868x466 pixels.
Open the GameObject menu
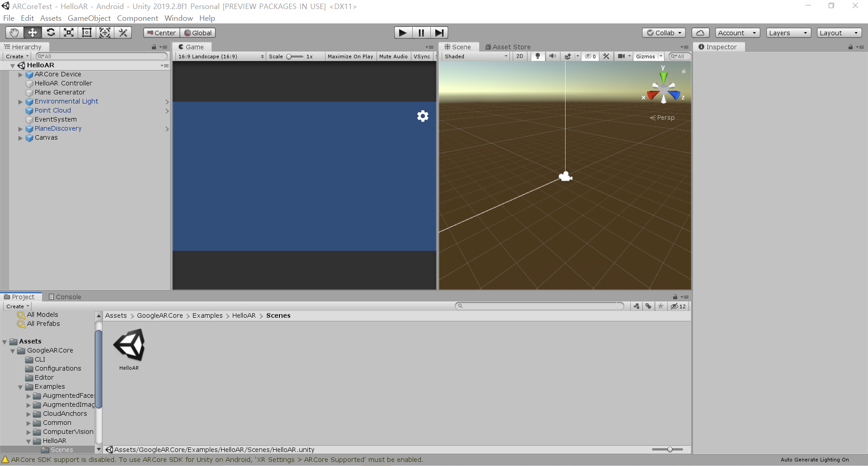pyautogui.click(x=89, y=18)
